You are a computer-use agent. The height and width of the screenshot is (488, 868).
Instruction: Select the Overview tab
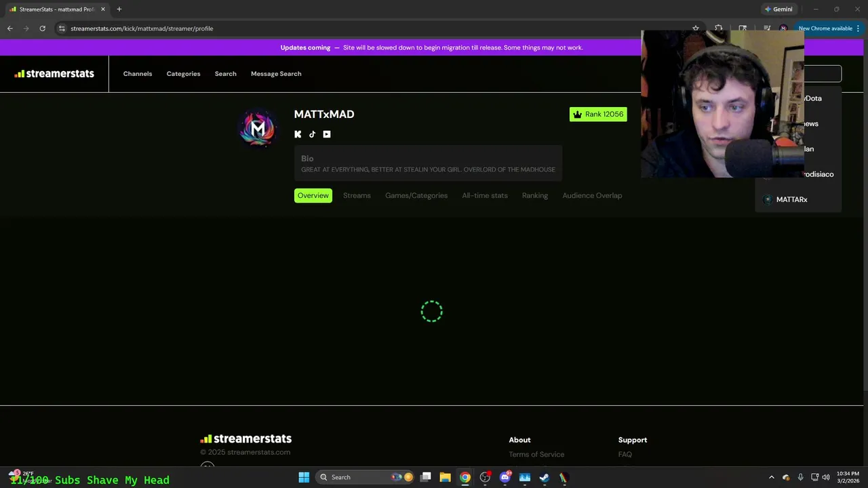pyautogui.click(x=313, y=195)
